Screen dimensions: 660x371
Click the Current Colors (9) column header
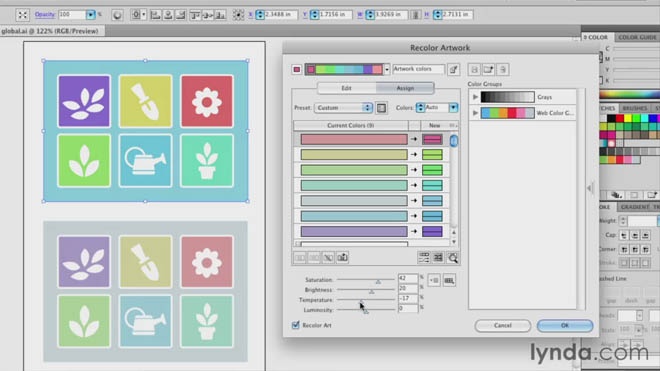(351, 125)
